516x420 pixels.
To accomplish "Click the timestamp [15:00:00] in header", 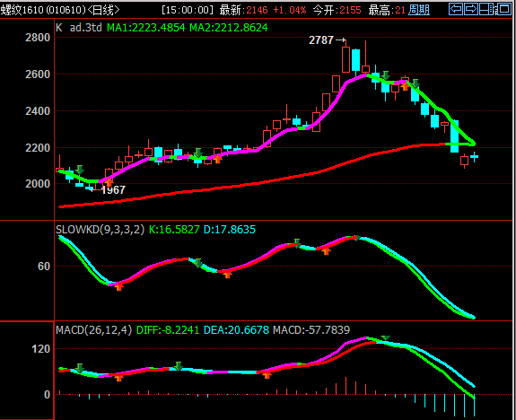I will [x=188, y=10].
